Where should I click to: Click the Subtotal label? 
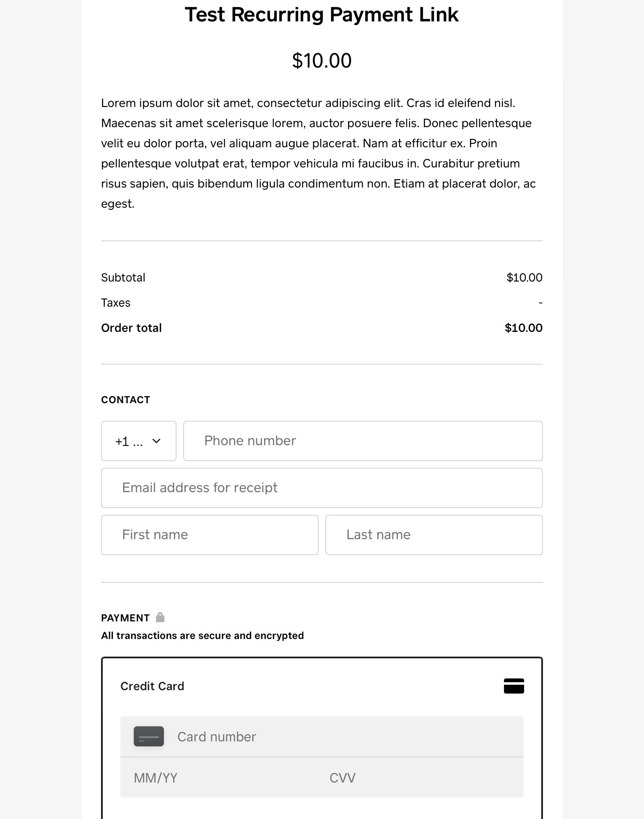point(123,277)
